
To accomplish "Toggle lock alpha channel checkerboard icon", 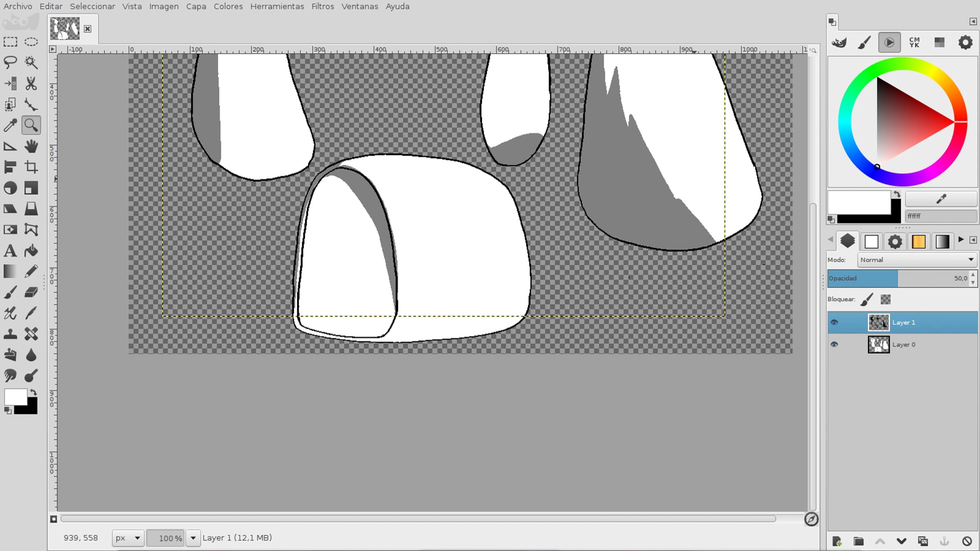I will coord(885,299).
